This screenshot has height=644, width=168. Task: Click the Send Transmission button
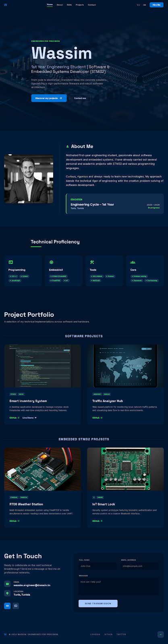[x=98, y=603]
